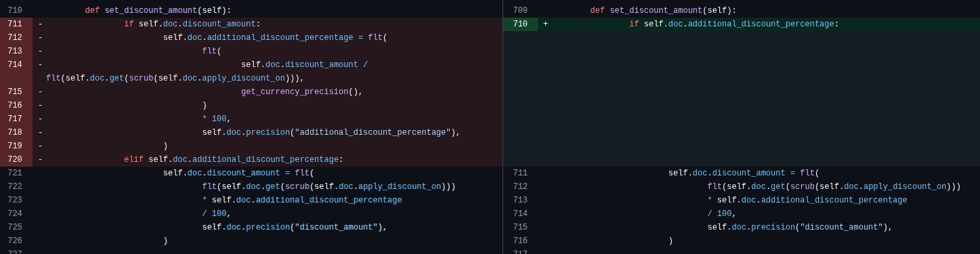
Task: Click the minus marker on deleted line 716
Action: click(40, 106)
